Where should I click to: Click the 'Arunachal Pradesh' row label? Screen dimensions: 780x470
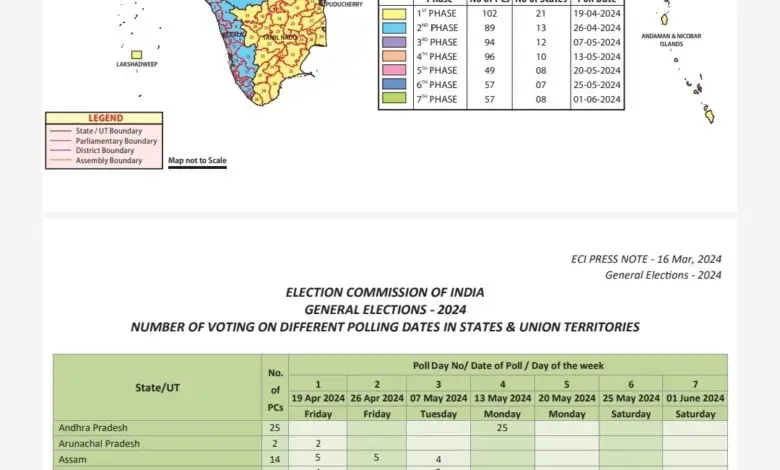coord(99,444)
